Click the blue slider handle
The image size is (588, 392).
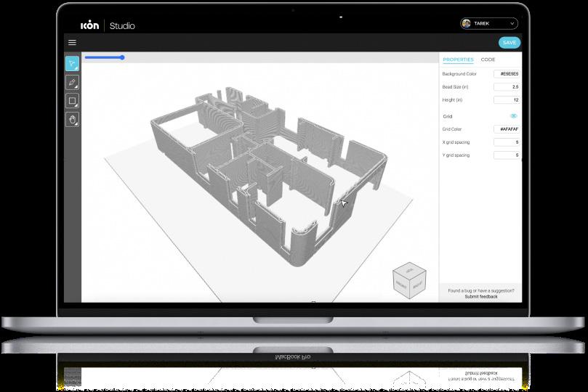click(122, 57)
